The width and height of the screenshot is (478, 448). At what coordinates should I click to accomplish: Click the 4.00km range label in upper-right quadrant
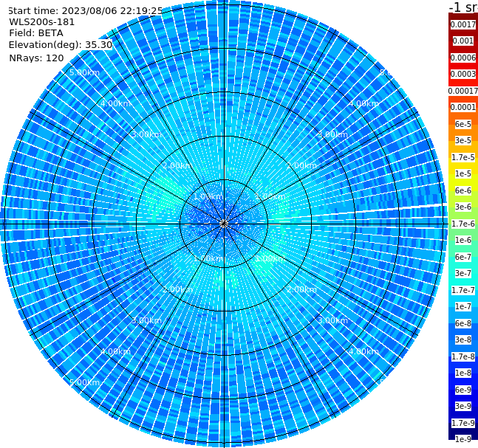point(363,103)
